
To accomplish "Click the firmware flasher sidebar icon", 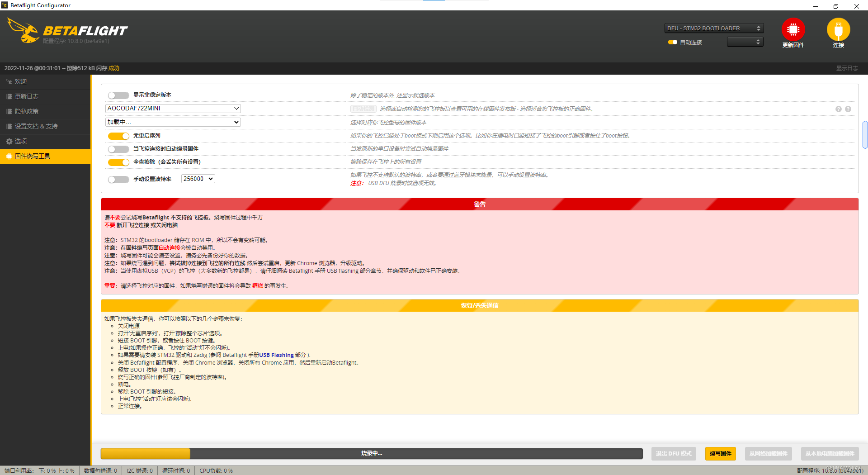I will click(x=9, y=157).
